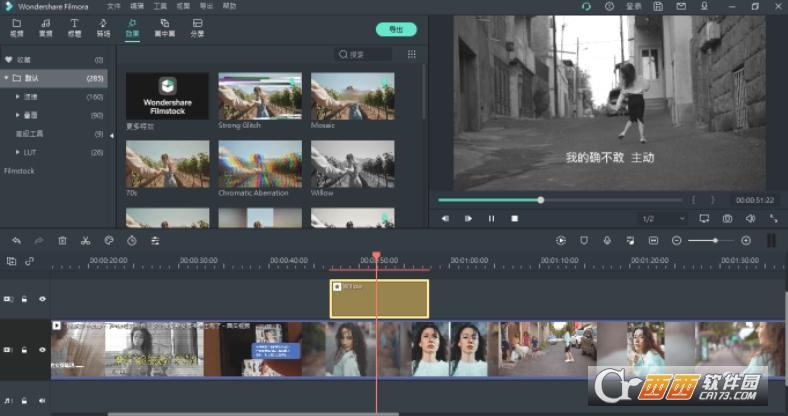Enter fullscreen preview with monitor icon

704,219
